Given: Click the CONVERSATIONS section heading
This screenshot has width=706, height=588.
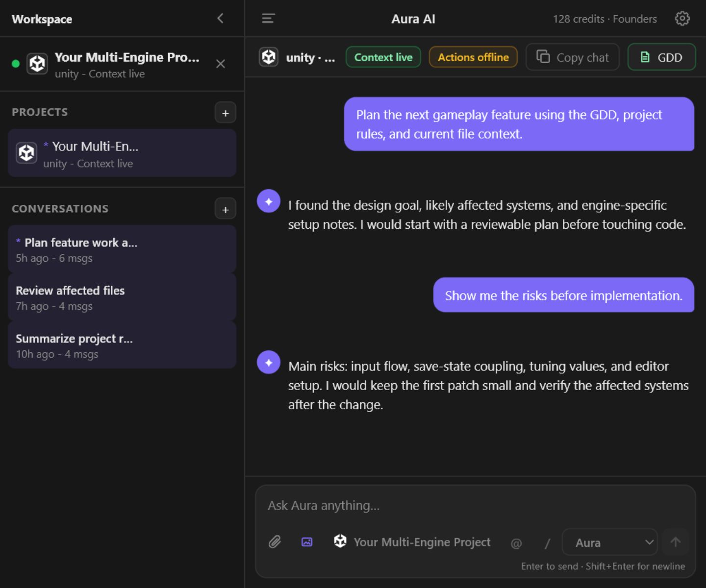Looking at the screenshot, I should coord(60,209).
